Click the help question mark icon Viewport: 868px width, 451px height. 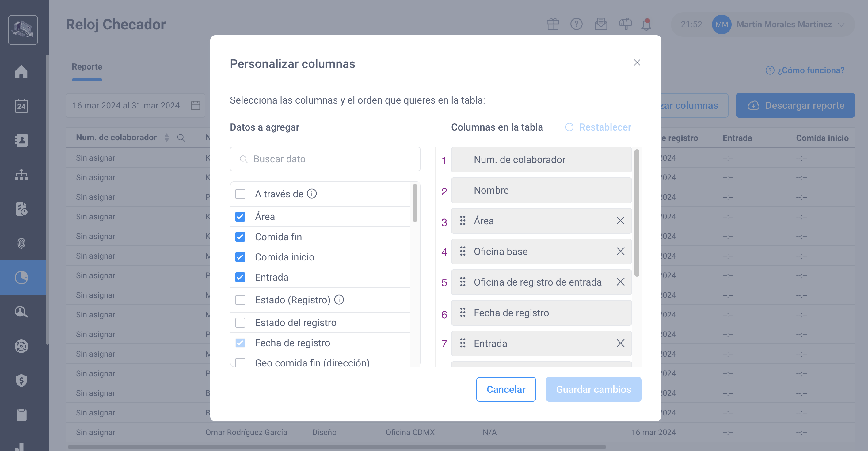(577, 24)
